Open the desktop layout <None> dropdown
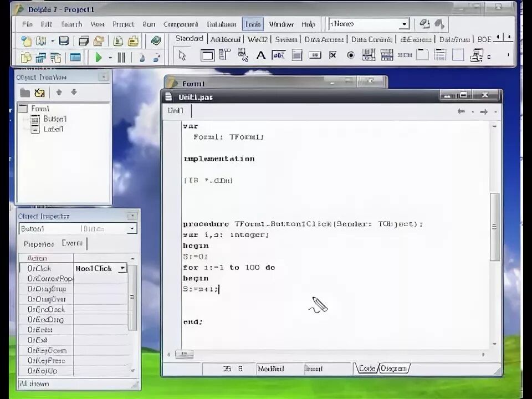This screenshot has width=532, height=399. pos(404,24)
